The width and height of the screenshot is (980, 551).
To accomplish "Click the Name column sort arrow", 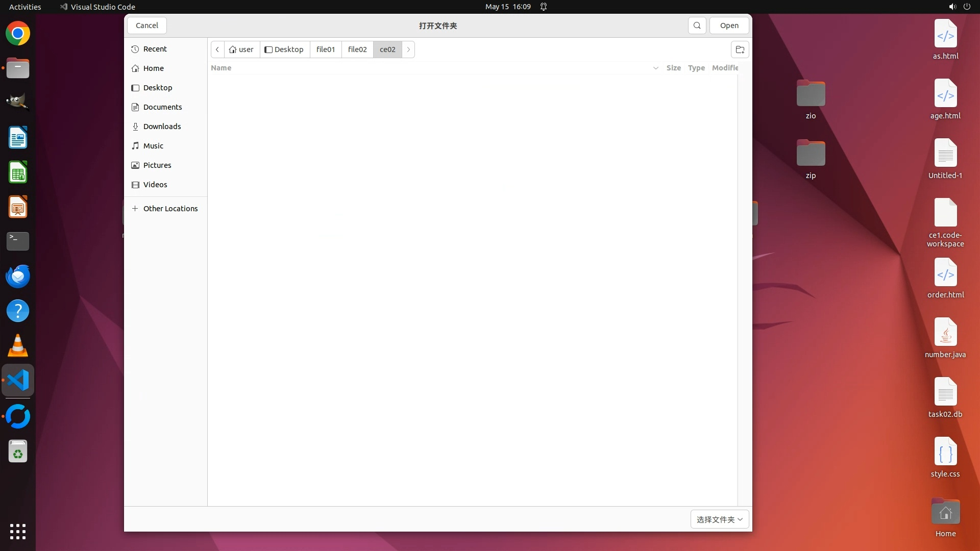I will 656,68.
